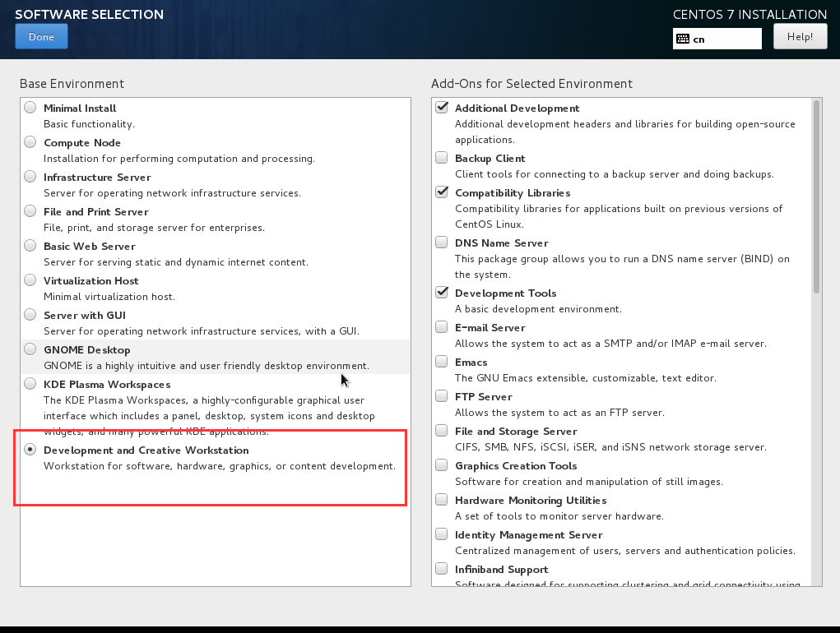Screen dimensions: 840x633
Task: Click the GNOME Desktop label text
Action: click(x=86, y=350)
